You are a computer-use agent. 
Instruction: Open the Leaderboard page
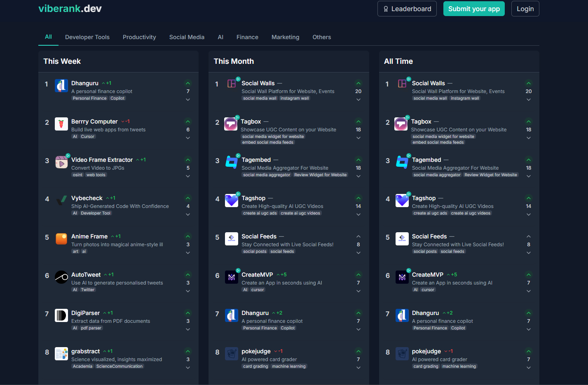click(407, 9)
